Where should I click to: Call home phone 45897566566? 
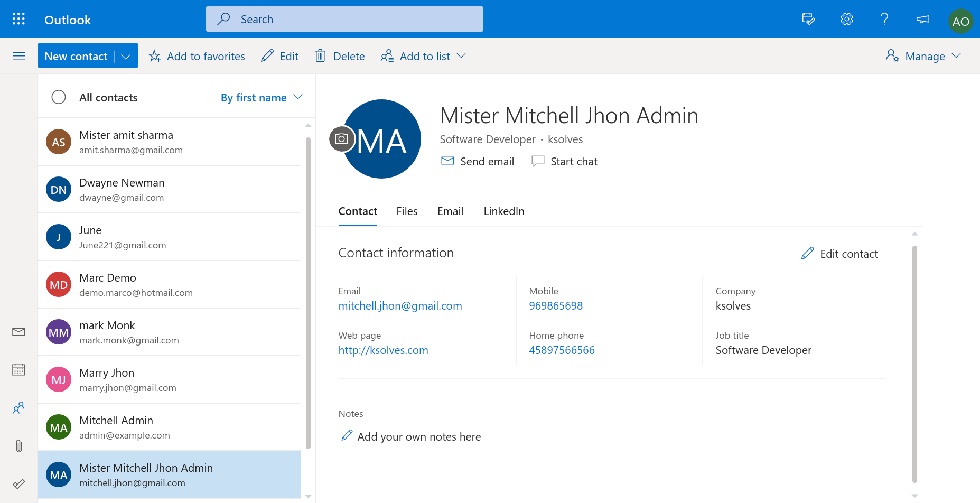pyautogui.click(x=562, y=350)
